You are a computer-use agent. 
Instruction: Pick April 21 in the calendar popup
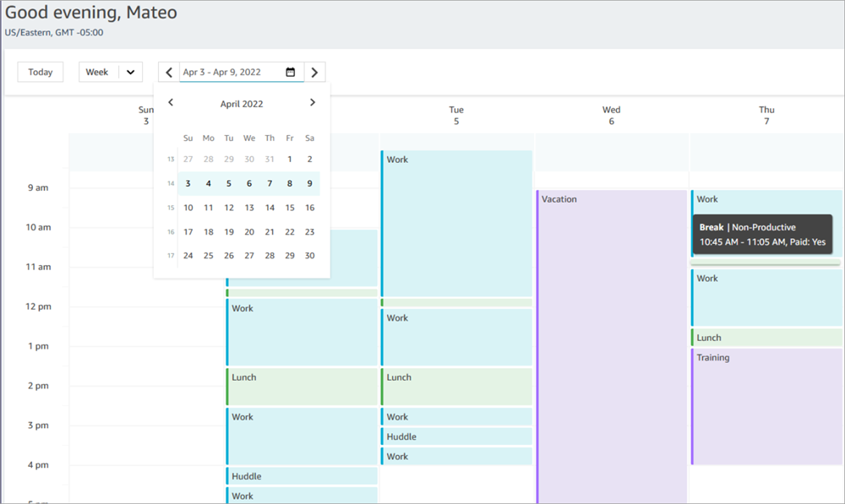tap(270, 232)
